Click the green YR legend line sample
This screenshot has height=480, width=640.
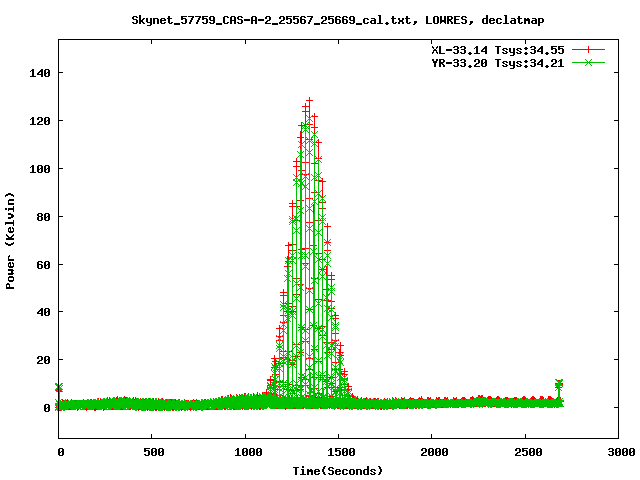click(x=588, y=62)
